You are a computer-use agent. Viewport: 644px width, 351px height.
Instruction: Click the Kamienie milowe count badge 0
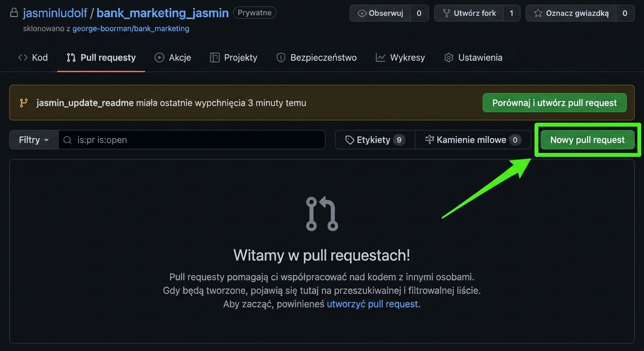tap(515, 140)
